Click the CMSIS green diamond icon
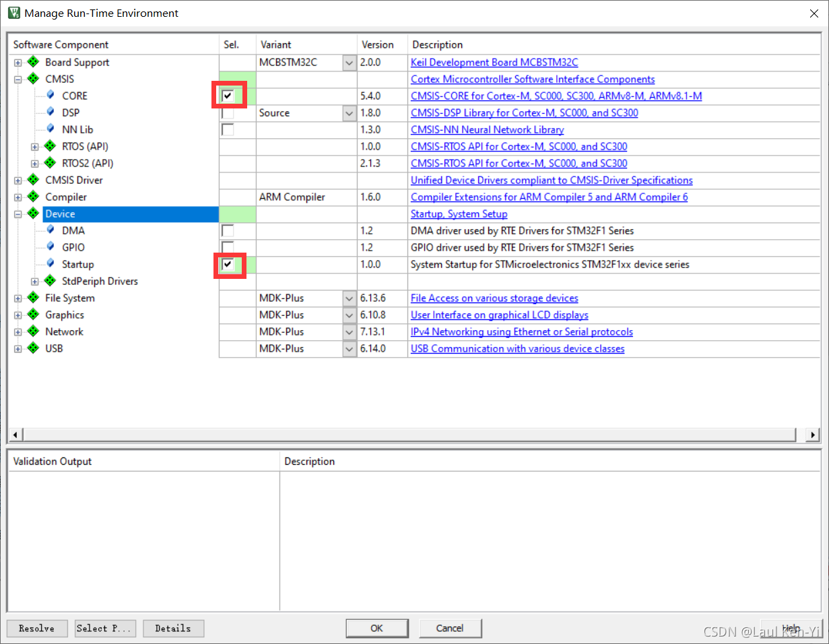This screenshot has width=829, height=644. coord(33,79)
